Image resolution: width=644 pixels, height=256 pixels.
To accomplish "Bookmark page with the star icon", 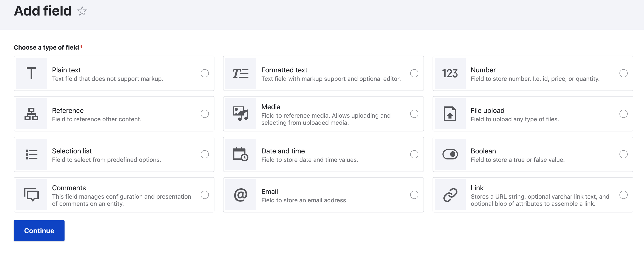I will point(82,11).
